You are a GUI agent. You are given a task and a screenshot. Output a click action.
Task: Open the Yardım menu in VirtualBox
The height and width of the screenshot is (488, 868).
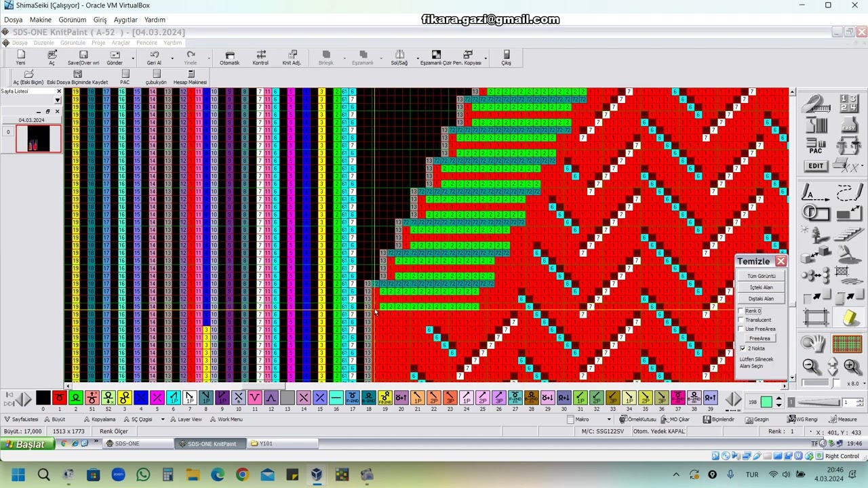click(155, 20)
